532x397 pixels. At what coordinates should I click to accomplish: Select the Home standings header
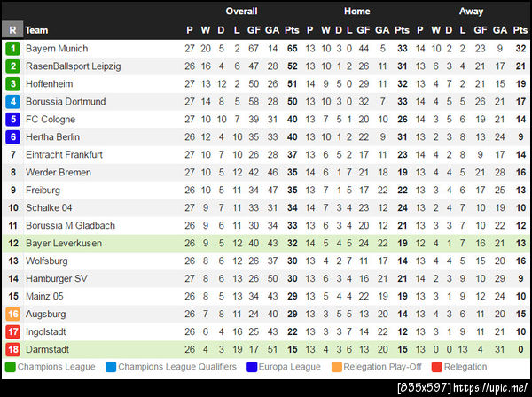tap(357, 12)
